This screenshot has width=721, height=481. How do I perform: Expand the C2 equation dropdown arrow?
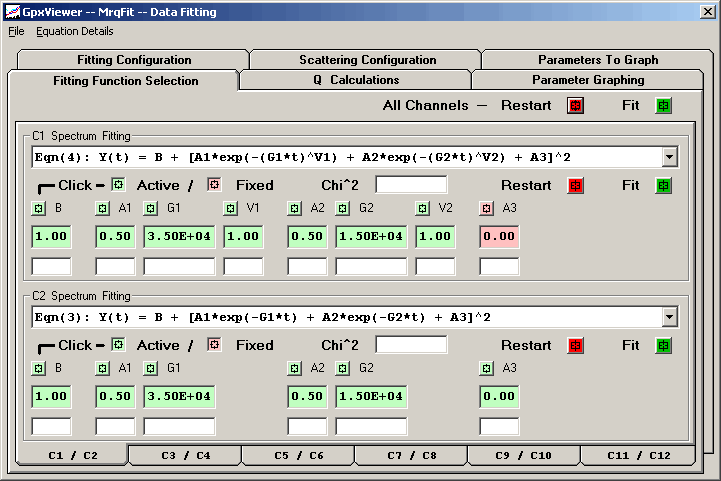tap(670, 317)
